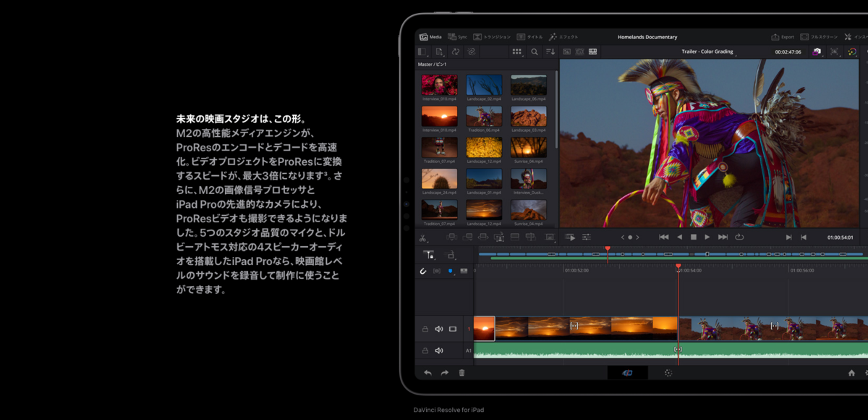
Task: Click the 00:02:47:06 duration timecode
Action: click(x=788, y=52)
